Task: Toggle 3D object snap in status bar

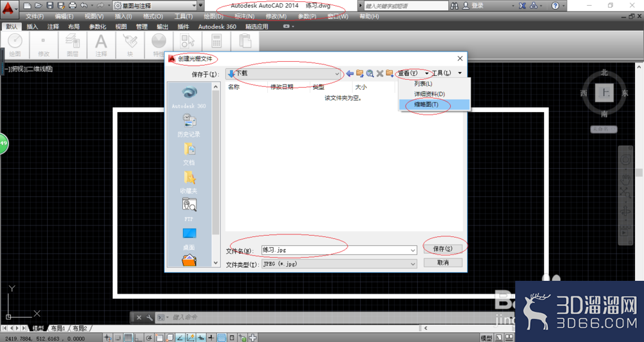Action: click(169, 338)
